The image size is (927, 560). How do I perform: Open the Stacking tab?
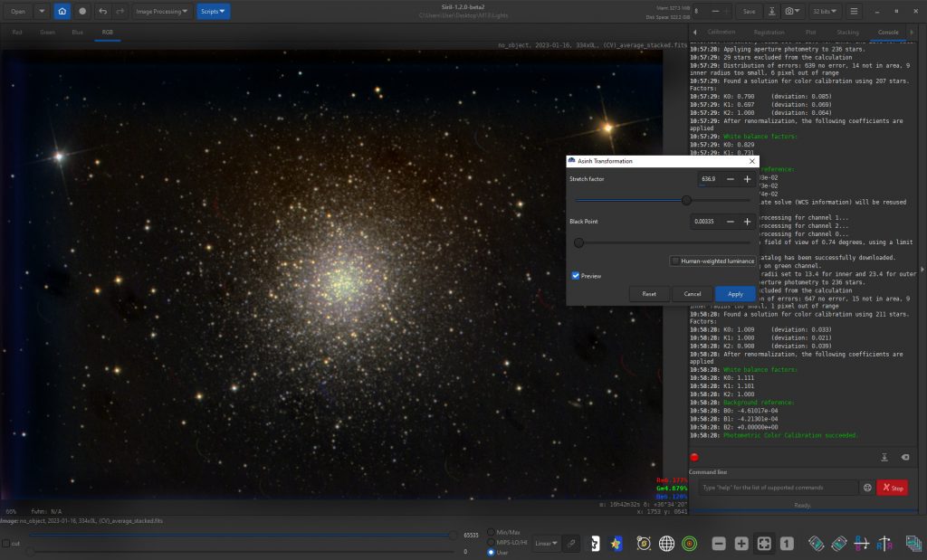click(x=847, y=32)
